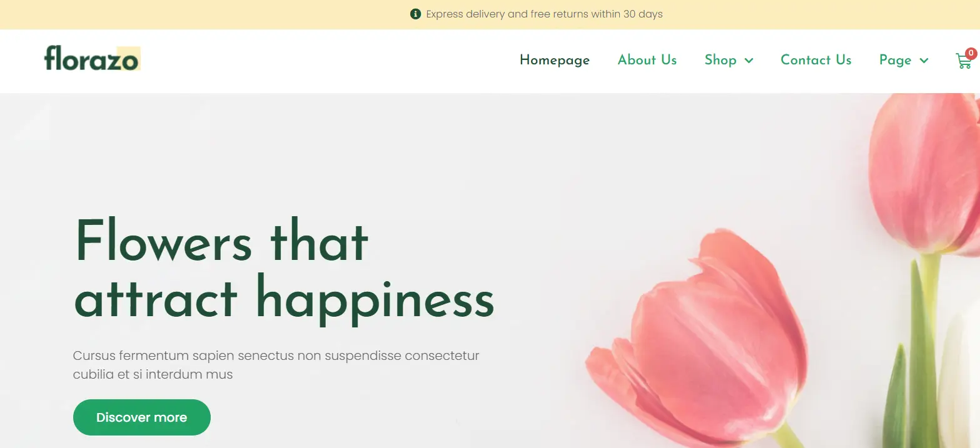980x448 pixels.
Task: Expand the Shop dropdown chevron
Action: pos(749,61)
